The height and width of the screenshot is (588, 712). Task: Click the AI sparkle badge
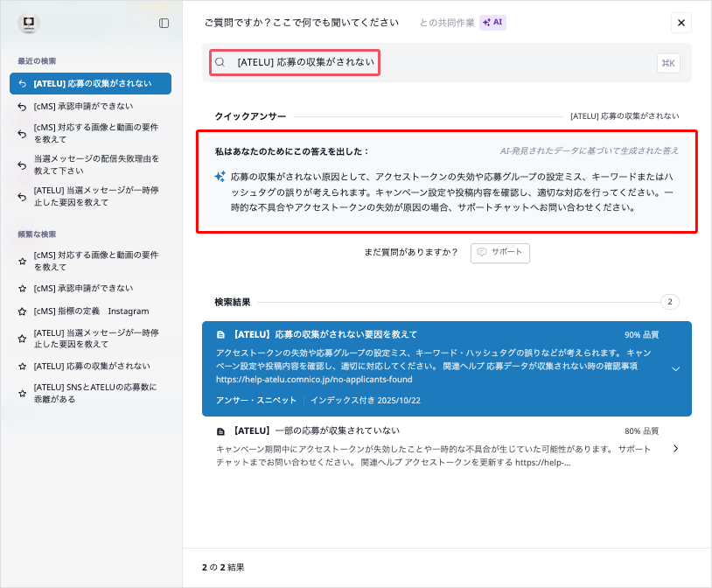coord(492,22)
